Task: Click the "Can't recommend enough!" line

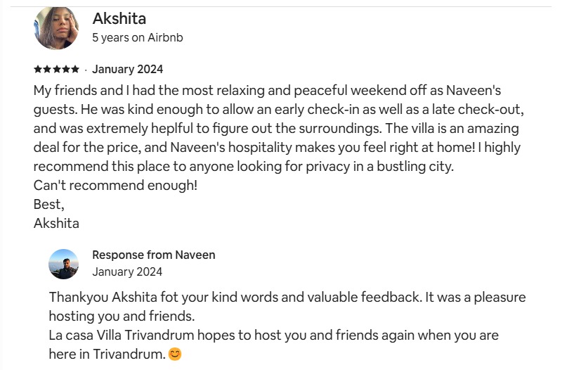Action: click(115, 185)
